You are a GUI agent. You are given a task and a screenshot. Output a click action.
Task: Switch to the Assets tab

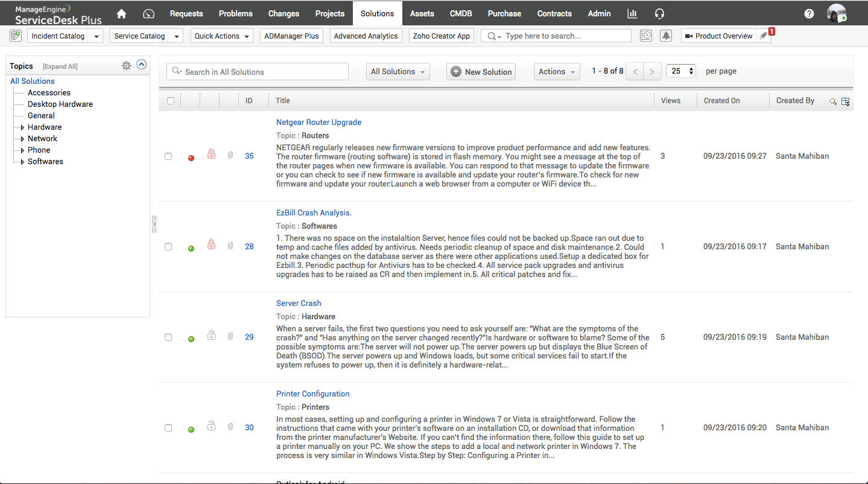pos(422,13)
